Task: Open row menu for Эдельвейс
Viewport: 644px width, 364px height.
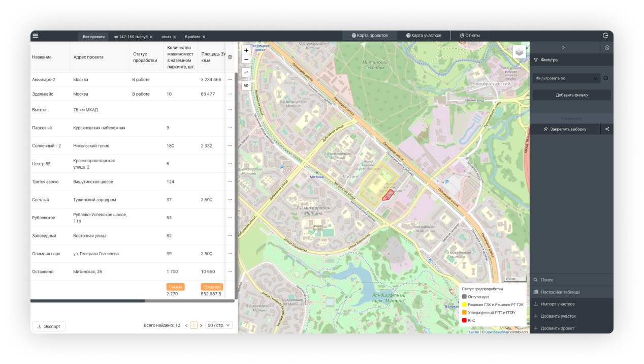Action: pyautogui.click(x=230, y=94)
